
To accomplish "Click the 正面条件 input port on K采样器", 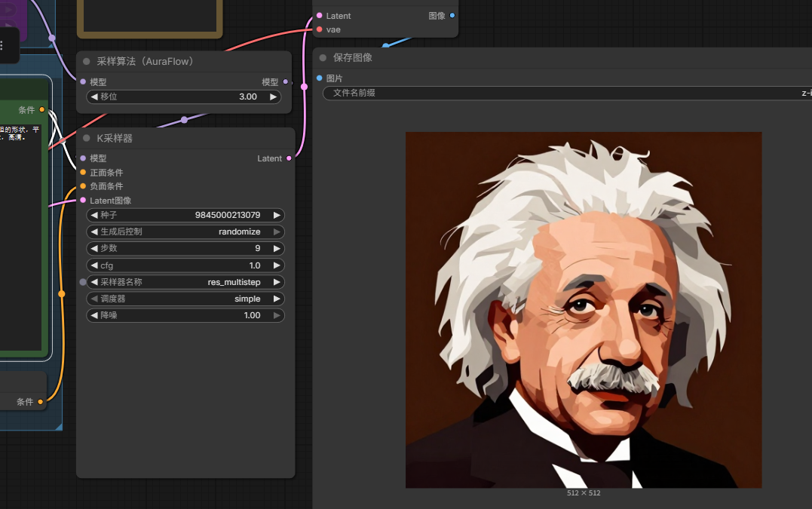I will point(83,173).
